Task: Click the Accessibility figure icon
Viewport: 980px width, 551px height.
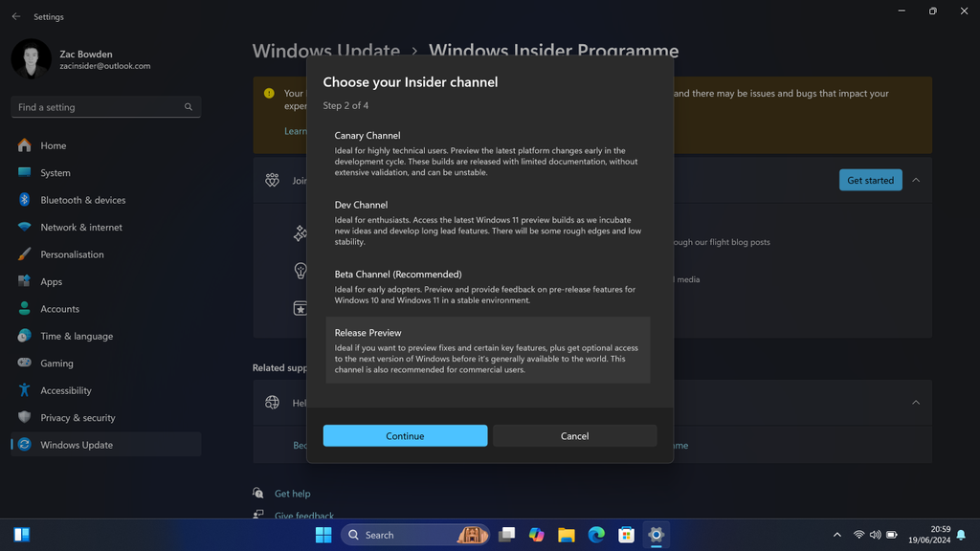Action: (x=24, y=390)
